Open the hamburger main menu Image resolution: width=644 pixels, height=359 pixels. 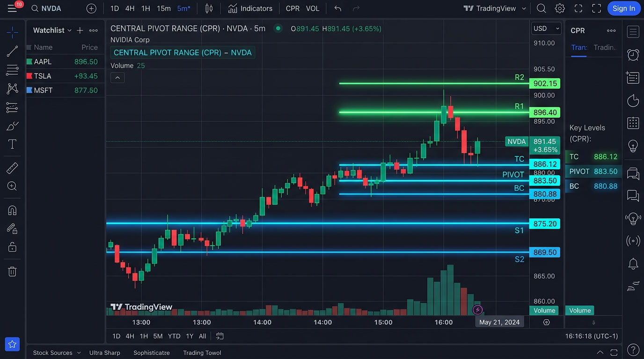point(12,8)
